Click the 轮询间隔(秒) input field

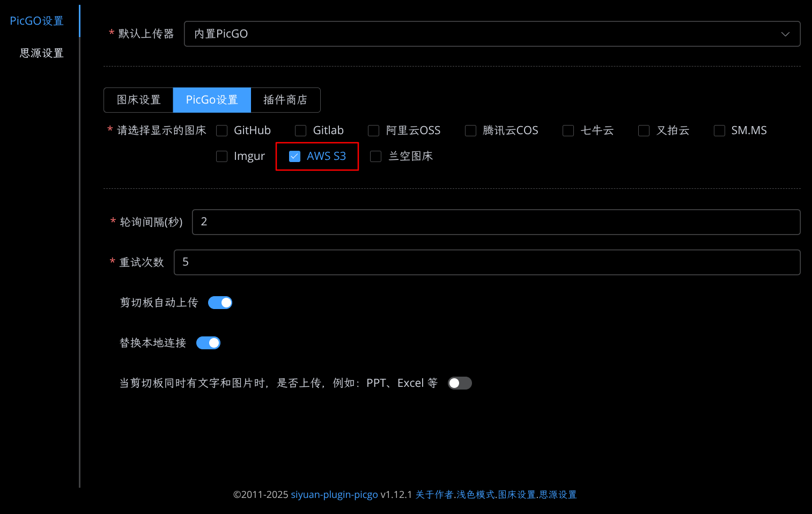point(496,222)
